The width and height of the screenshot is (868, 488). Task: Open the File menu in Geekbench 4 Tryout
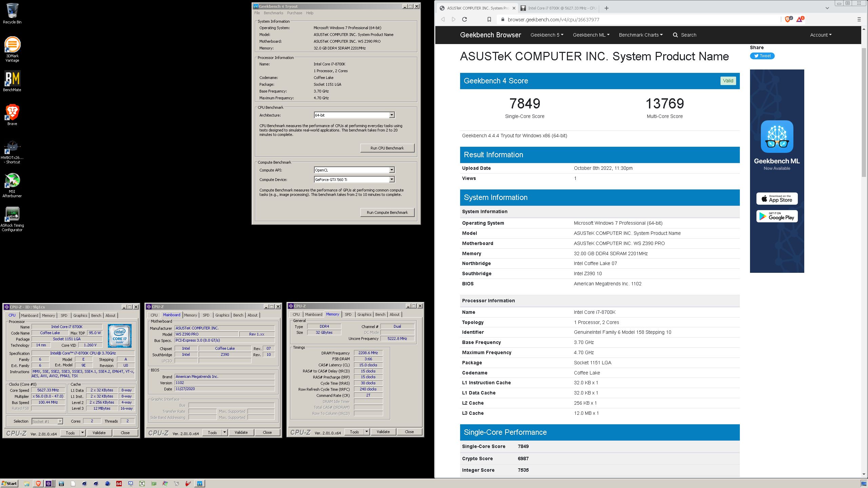click(257, 13)
